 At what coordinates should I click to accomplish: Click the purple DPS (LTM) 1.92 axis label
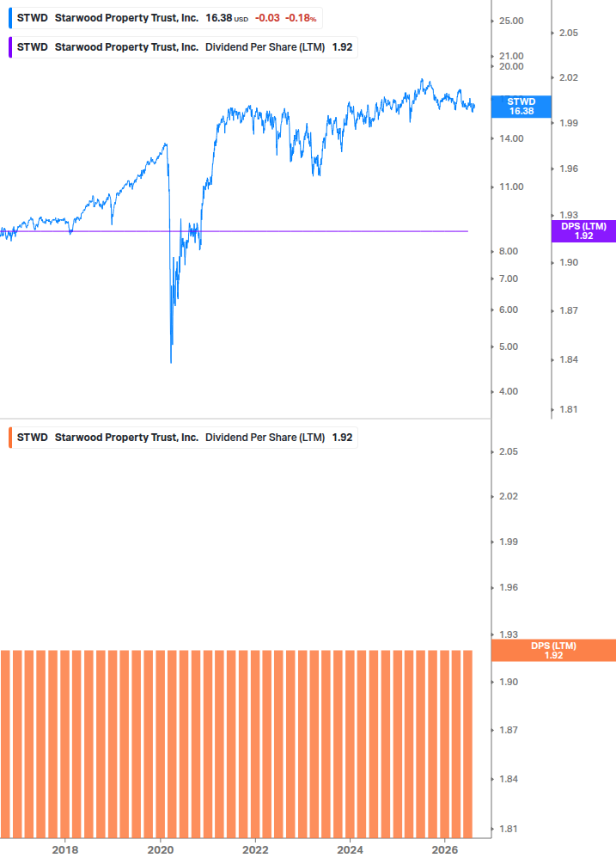tap(583, 231)
